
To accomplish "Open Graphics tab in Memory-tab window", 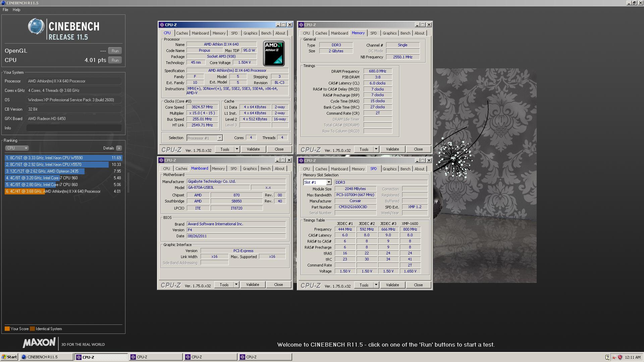I will (x=389, y=33).
